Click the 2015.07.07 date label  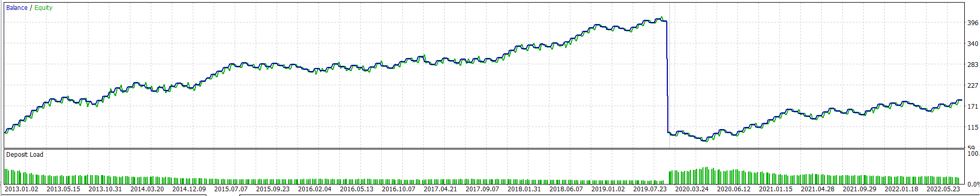pyautogui.click(x=231, y=189)
